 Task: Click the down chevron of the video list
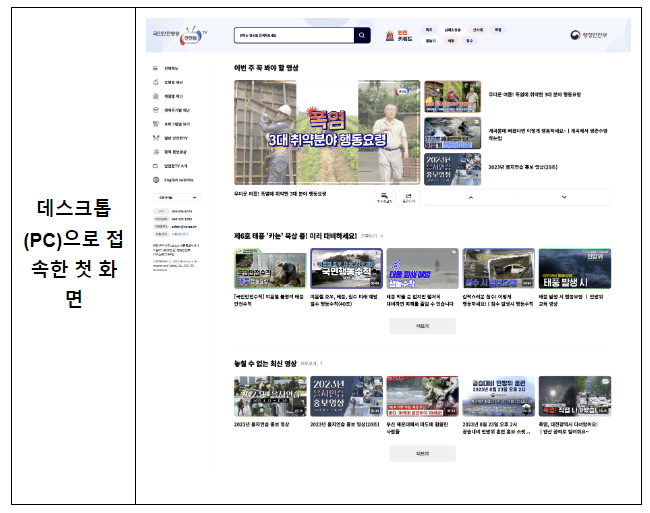point(564,198)
